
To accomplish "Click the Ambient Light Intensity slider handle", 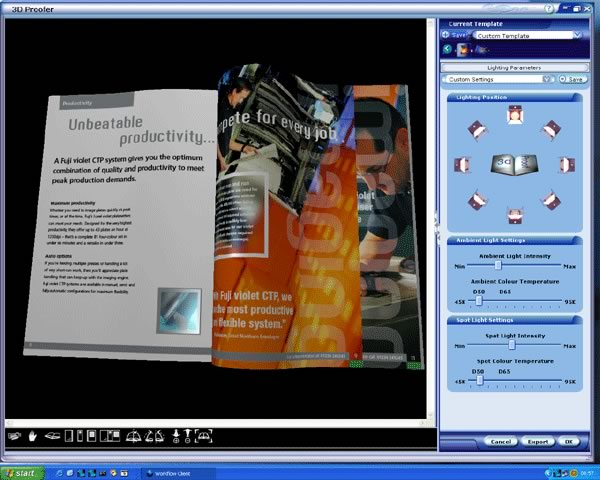I will (x=498, y=265).
